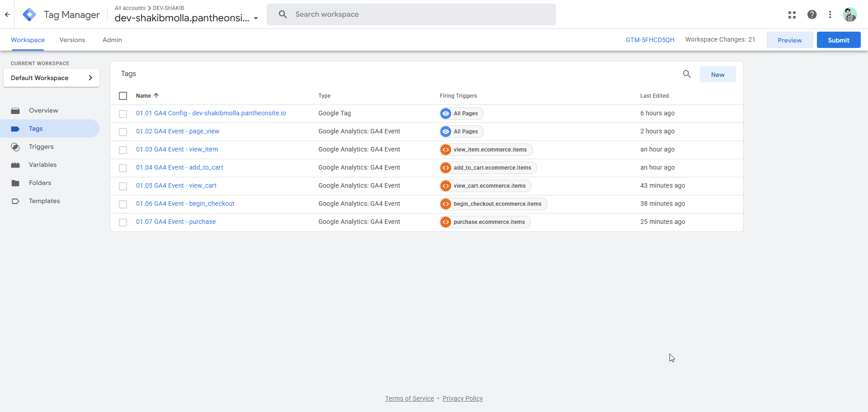Open Workspace Changes: 21
The width and height of the screenshot is (868, 412).
pyautogui.click(x=720, y=40)
